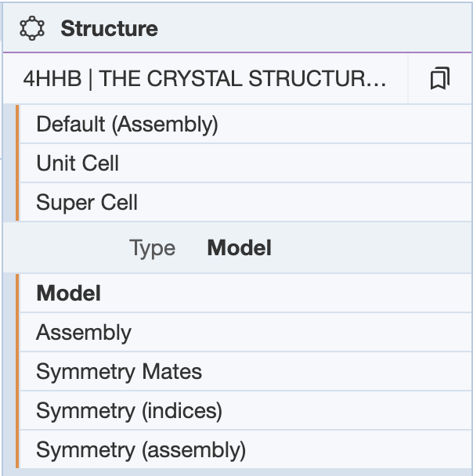This screenshot has height=476, width=473.
Task: Open the bookmark icon beside 4HHB title
Action: (440, 78)
